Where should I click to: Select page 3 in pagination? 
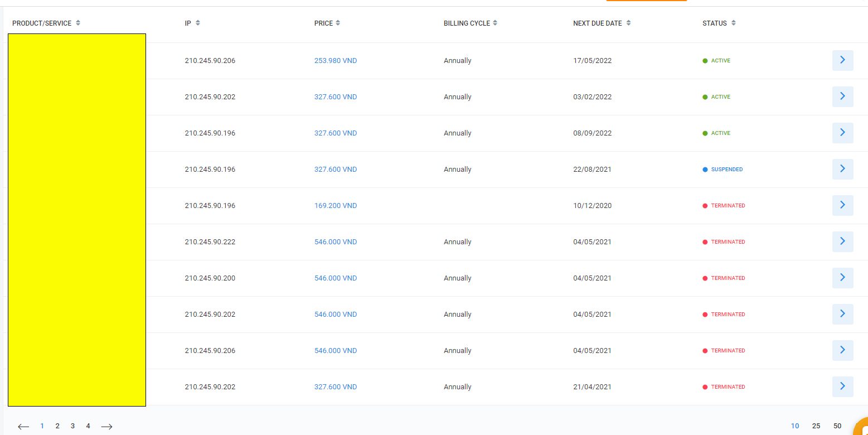coord(72,426)
